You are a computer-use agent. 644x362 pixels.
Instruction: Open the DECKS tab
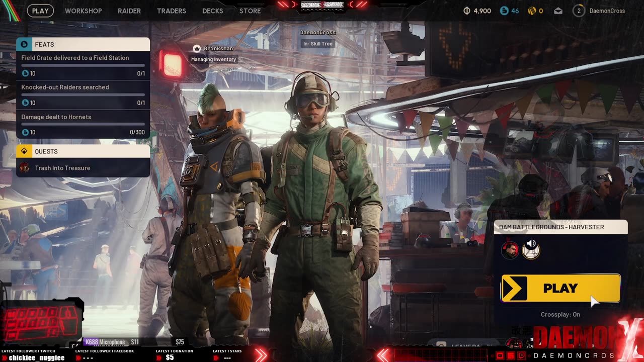pos(212,11)
